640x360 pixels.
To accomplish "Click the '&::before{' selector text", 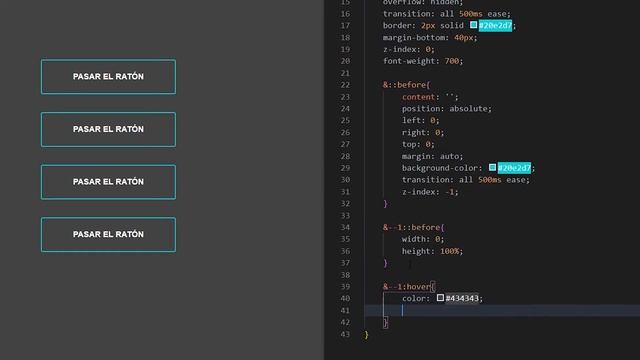I will pos(407,85).
